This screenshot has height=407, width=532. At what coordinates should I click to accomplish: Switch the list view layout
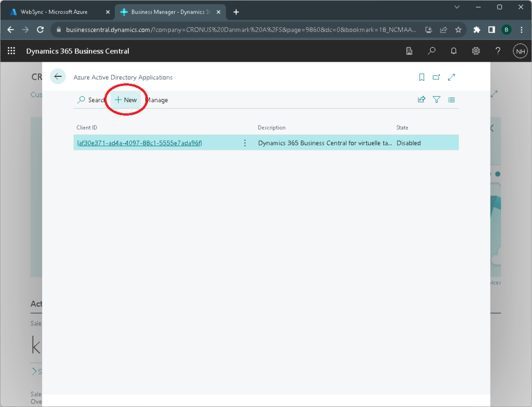(x=451, y=100)
